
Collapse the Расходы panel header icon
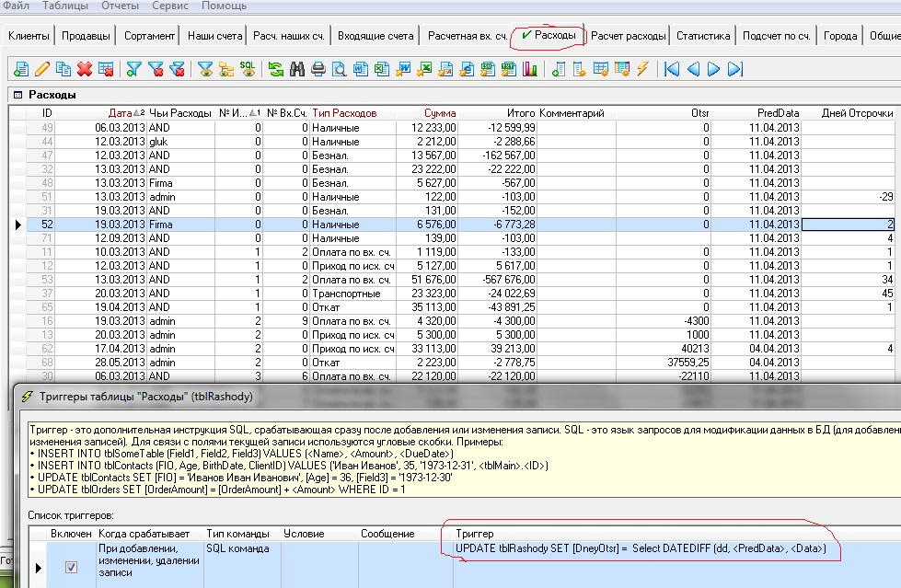click(17, 95)
